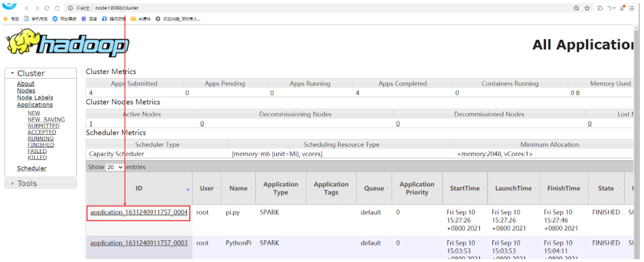This screenshot has height=262, width=644.
Task: Click the Capacity Scheduler value cell
Action: [117, 154]
